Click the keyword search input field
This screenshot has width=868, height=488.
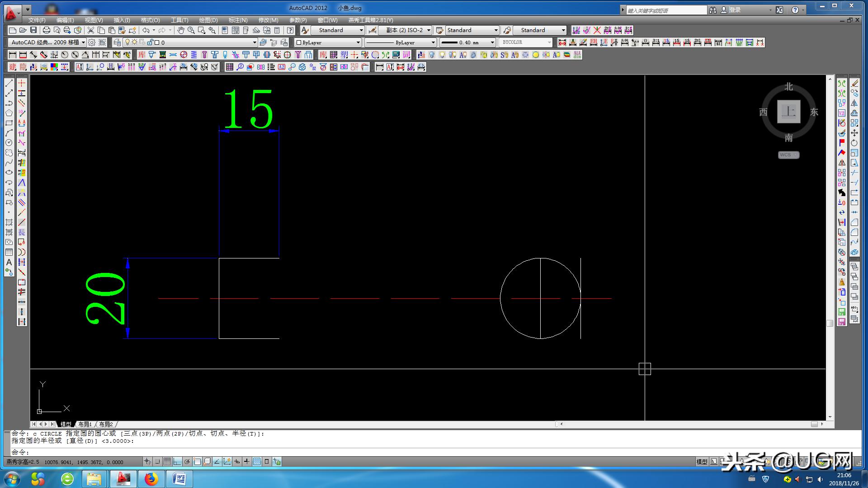pyautogui.click(x=666, y=10)
